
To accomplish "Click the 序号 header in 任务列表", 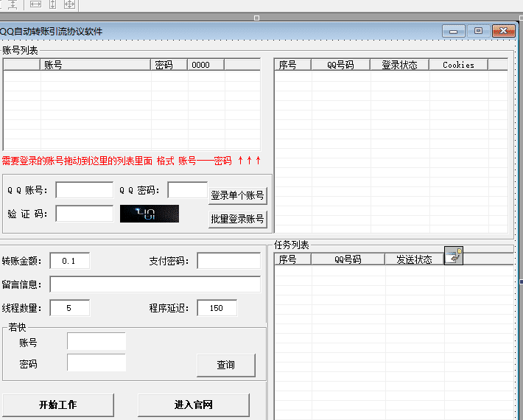I will 293,259.
